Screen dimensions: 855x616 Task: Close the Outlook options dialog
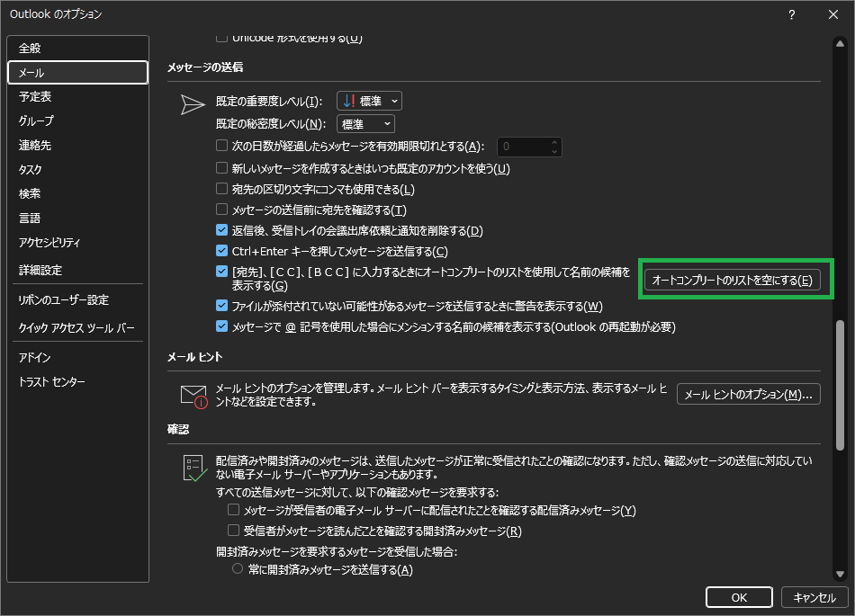click(833, 14)
